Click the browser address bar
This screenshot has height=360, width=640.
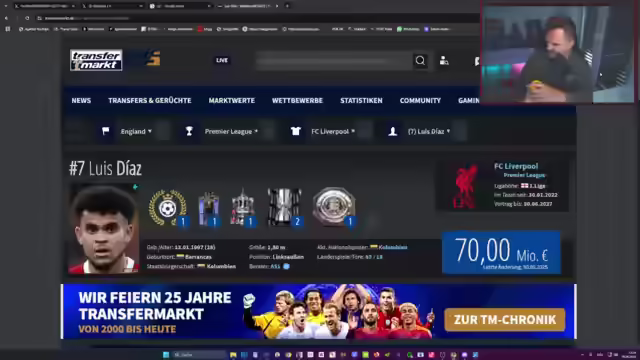(257, 18)
